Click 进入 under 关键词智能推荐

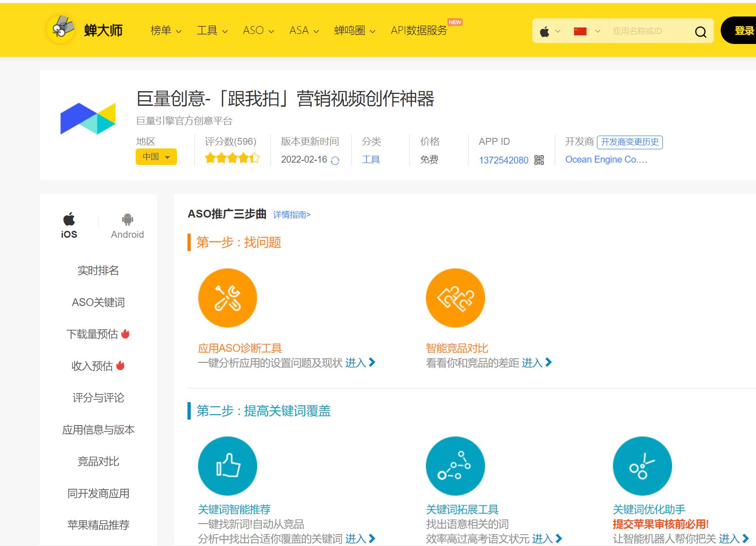(x=360, y=539)
